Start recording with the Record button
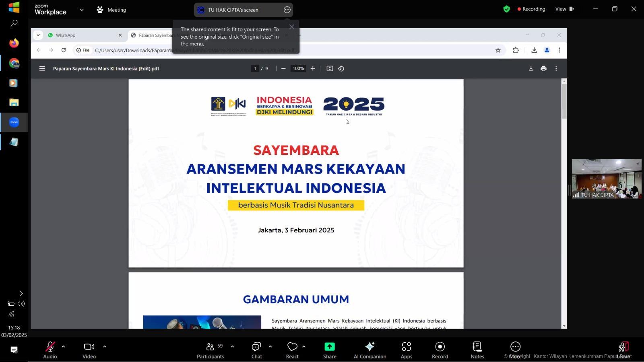This screenshot has width=644, height=362. point(440,350)
